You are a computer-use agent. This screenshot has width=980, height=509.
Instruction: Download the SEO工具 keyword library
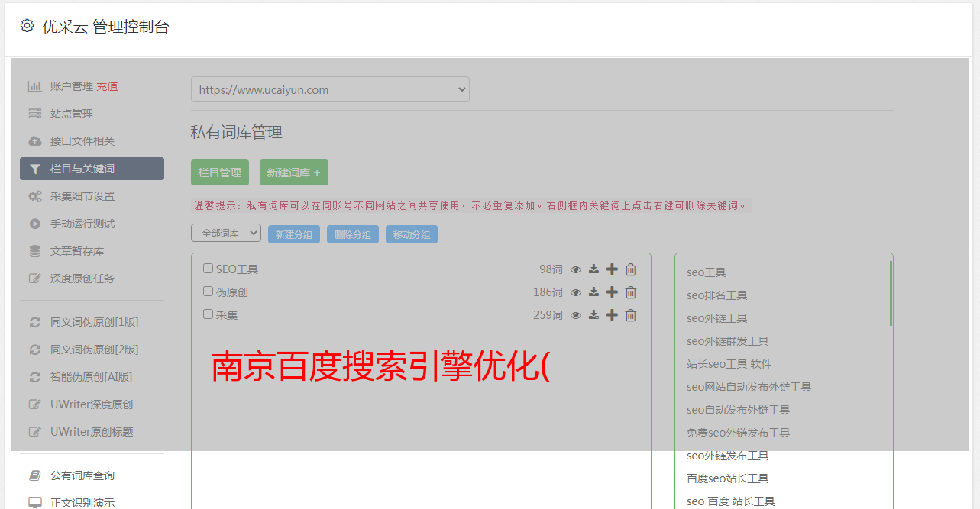[x=593, y=269]
